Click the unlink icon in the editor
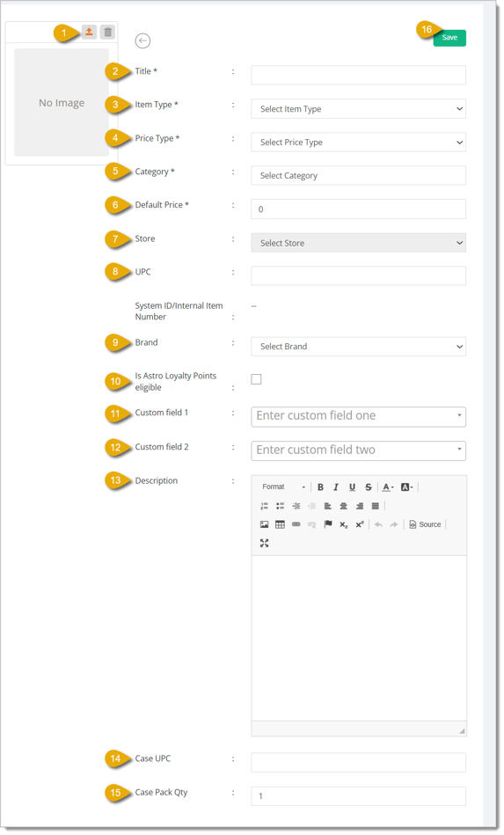The image size is (504, 835). click(x=312, y=524)
